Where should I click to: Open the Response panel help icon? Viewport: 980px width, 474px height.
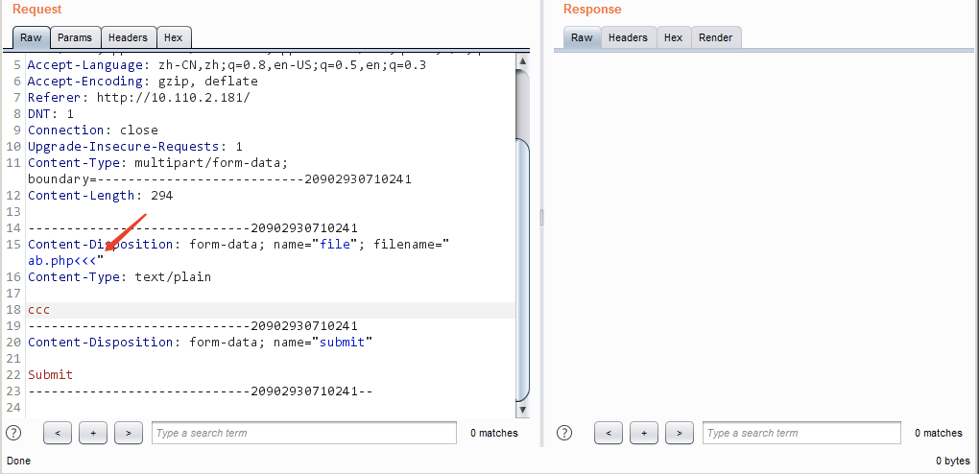point(564,432)
